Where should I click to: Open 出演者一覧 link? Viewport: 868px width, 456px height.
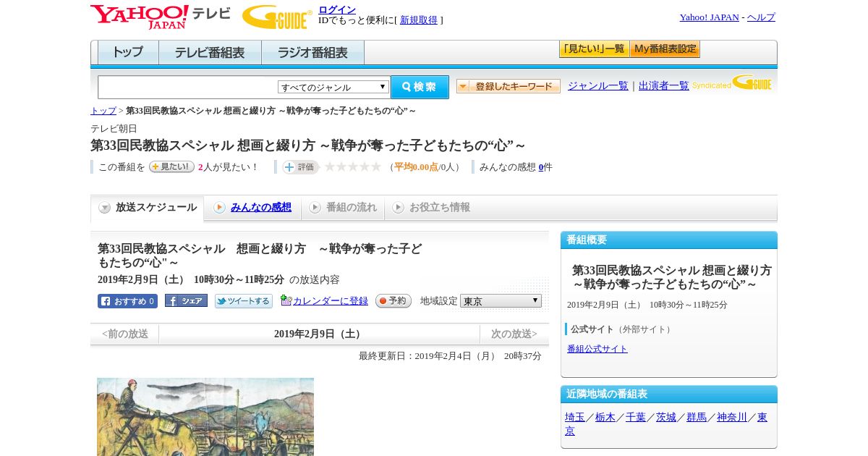(664, 85)
